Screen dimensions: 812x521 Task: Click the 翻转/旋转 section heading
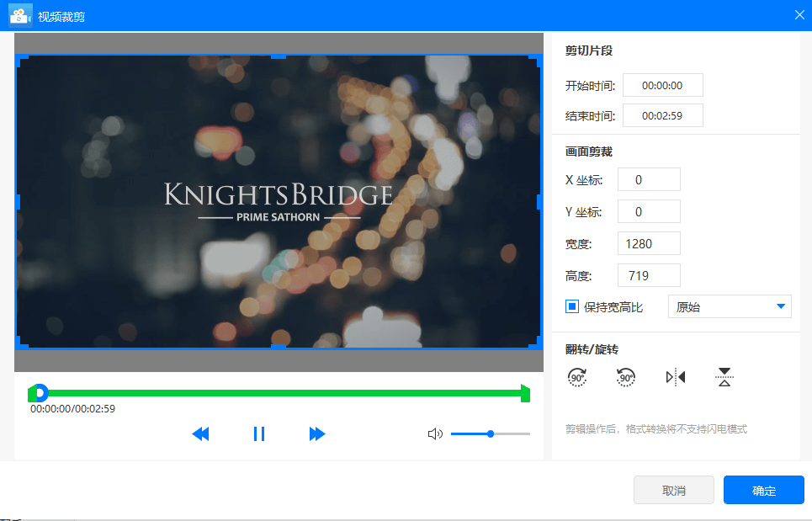pyautogui.click(x=592, y=349)
